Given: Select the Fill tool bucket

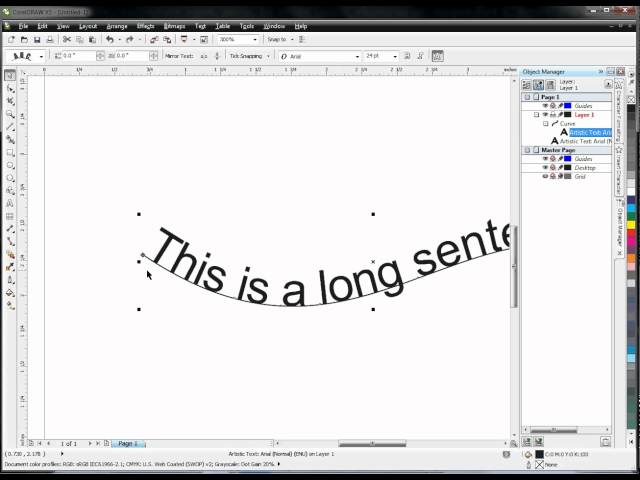Looking at the screenshot, I should [x=10, y=293].
